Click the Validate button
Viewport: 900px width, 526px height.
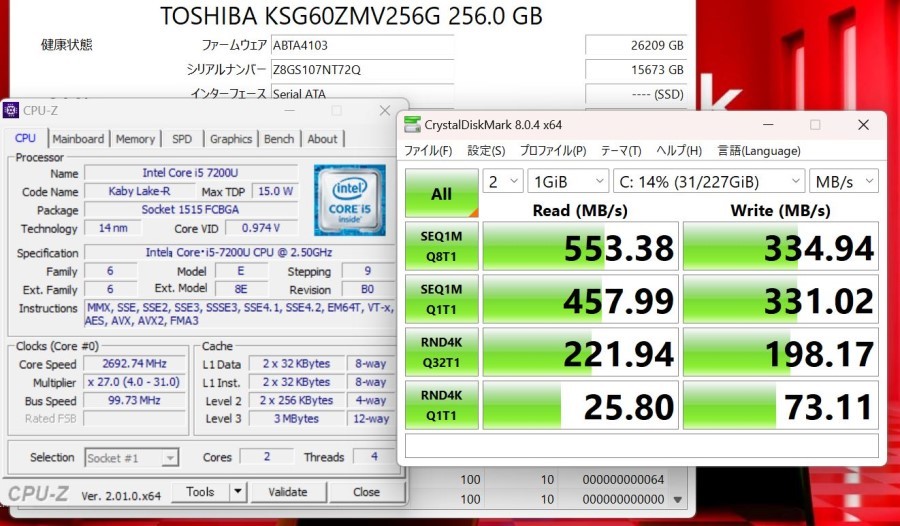pos(288,492)
